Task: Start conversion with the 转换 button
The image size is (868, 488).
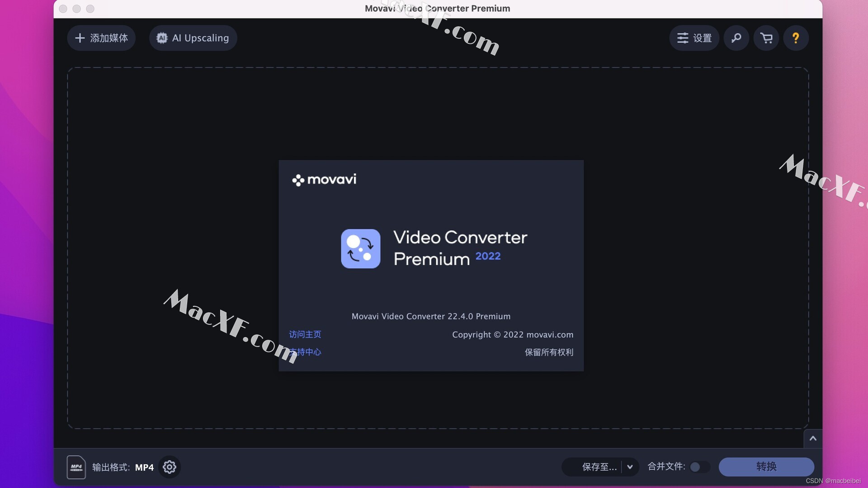Action: (766, 467)
